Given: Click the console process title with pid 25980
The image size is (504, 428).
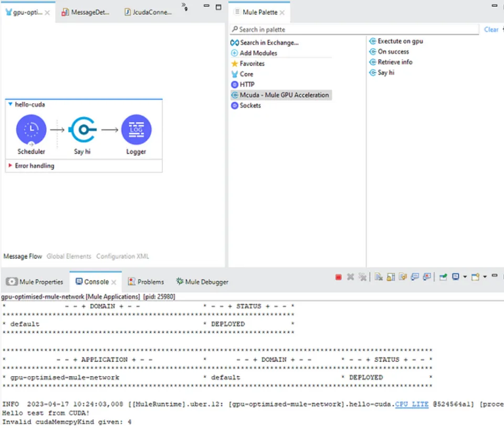Looking at the screenshot, I should (88, 297).
